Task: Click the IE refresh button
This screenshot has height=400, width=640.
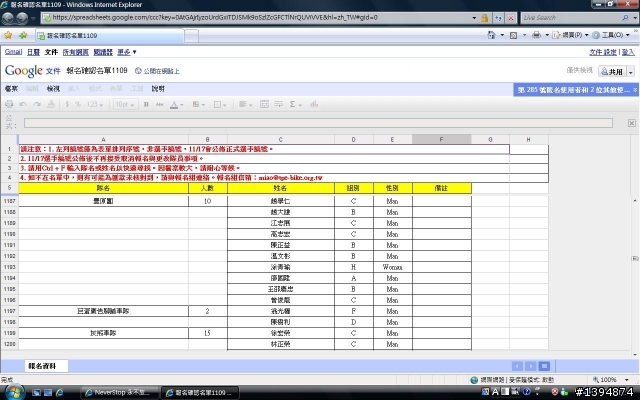Action: coord(498,18)
